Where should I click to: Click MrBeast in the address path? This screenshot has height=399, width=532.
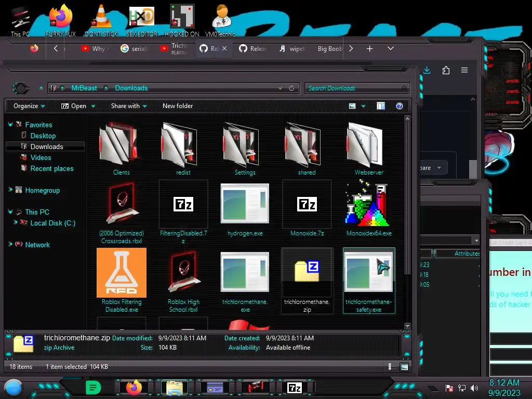pos(84,88)
